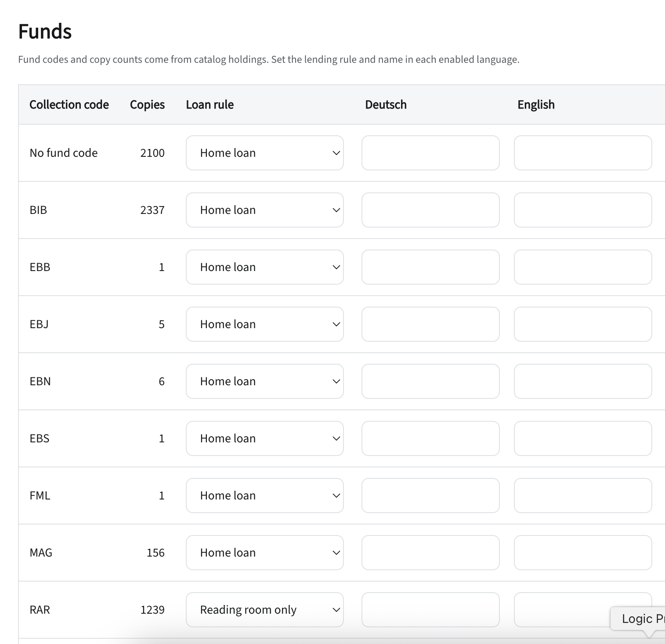Click the "FML" collection code
Screen dimensions: 665x644
[x=40, y=496]
